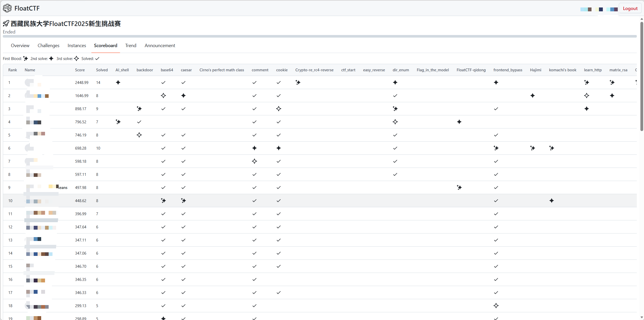Click rank 2 Hajimi second-solve star
Viewport: 644px width, 320px height.
[x=533, y=96]
